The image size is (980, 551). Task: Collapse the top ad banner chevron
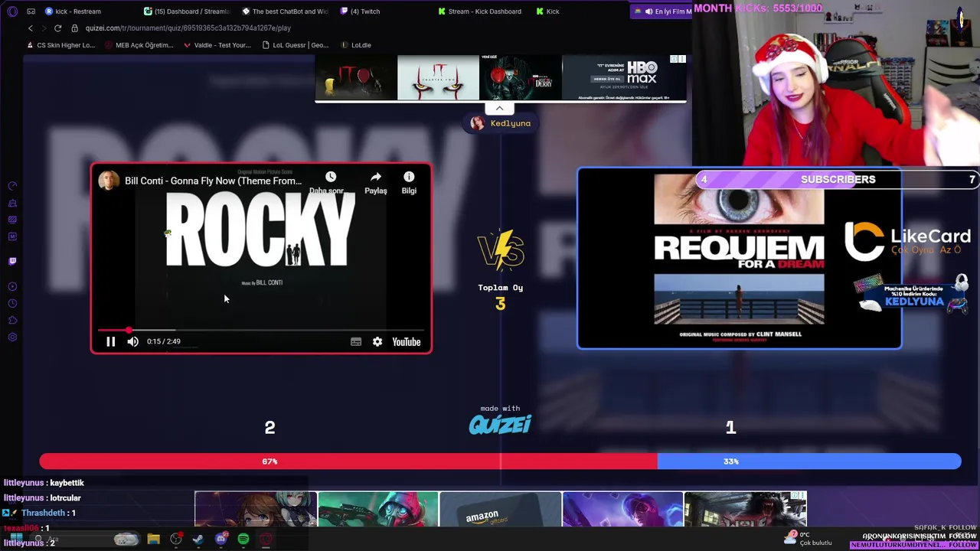click(499, 108)
